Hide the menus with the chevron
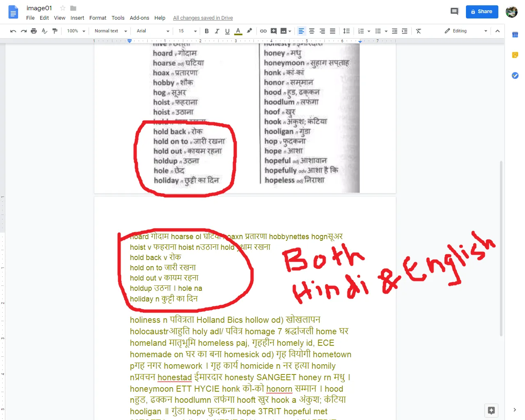525x420 pixels. tap(498, 31)
